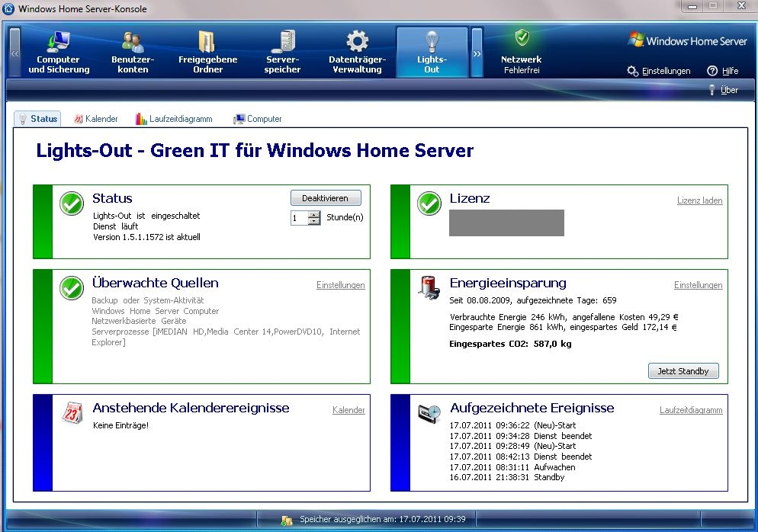The width and height of the screenshot is (758, 532).
Task: Click Windows Home Server Computer source line
Action: 155,311
